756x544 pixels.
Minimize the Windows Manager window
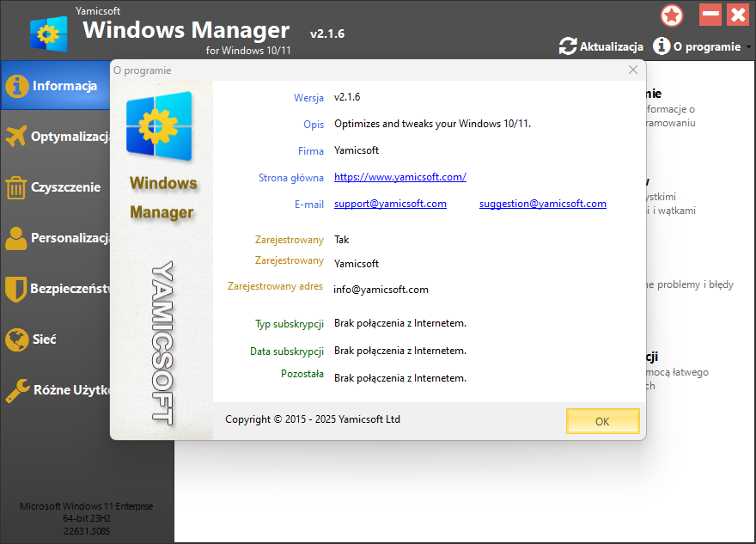(x=710, y=15)
